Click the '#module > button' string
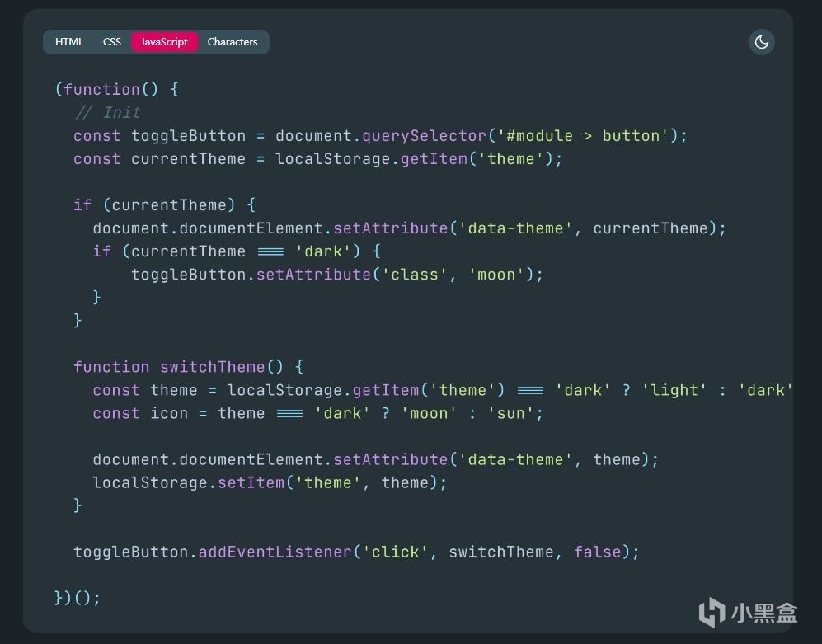This screenshot has width=822, height=644. pos(582,136)
